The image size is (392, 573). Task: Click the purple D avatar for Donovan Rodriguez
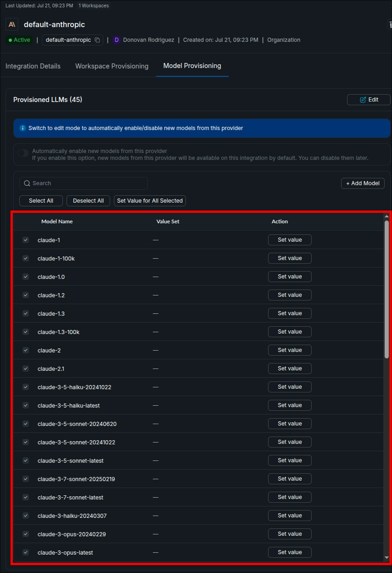[x=117, y=40]
